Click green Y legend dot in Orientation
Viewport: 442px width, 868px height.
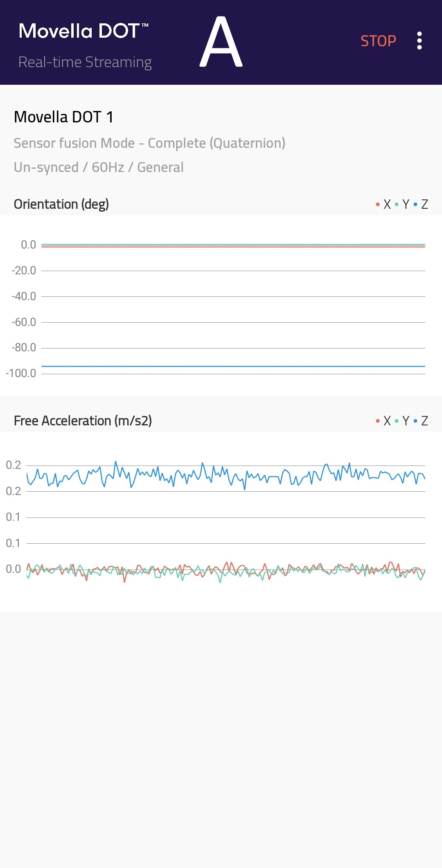click(x=397, y=204)
